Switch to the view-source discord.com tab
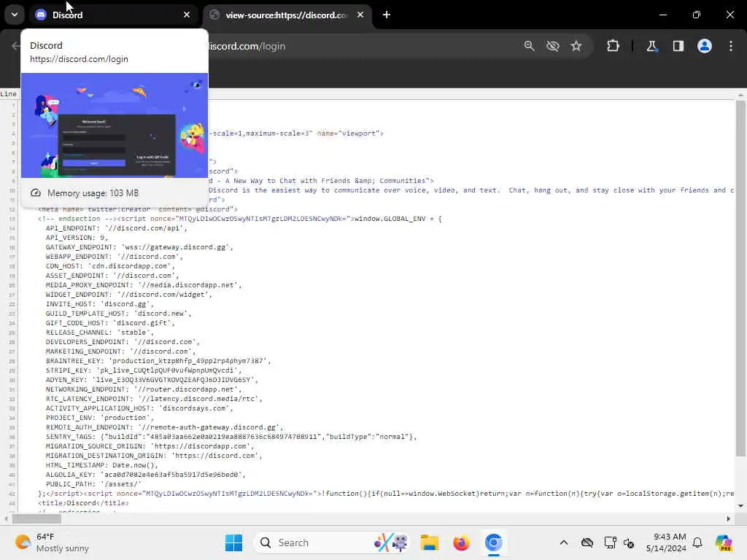 tap(286, 15)
